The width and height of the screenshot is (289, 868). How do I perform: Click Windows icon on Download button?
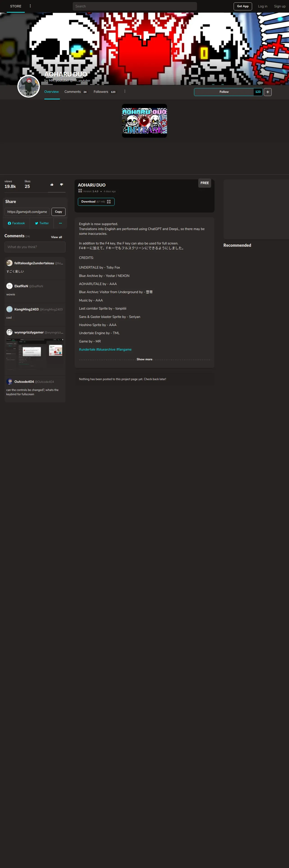point(109,201)
